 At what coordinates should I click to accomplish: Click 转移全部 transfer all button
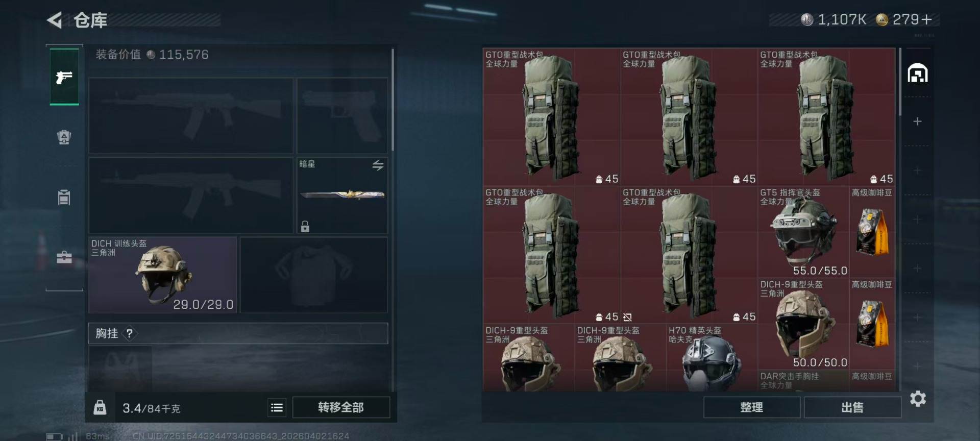341,407
